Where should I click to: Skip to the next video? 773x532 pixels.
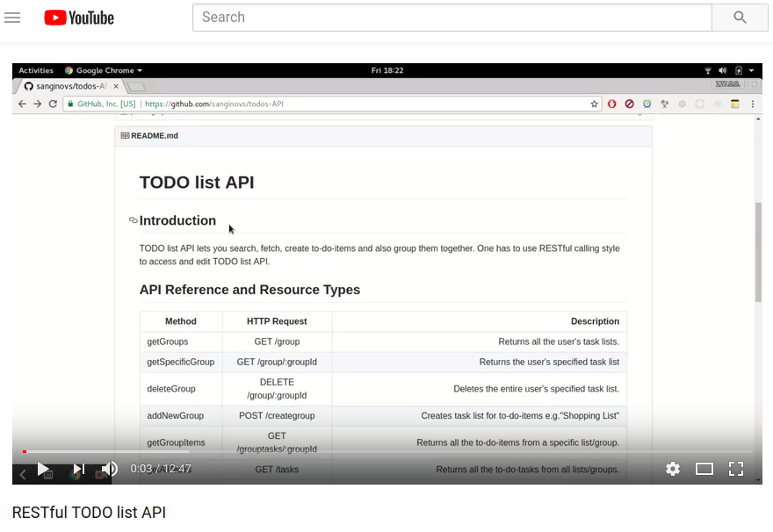tap(79, 469)
